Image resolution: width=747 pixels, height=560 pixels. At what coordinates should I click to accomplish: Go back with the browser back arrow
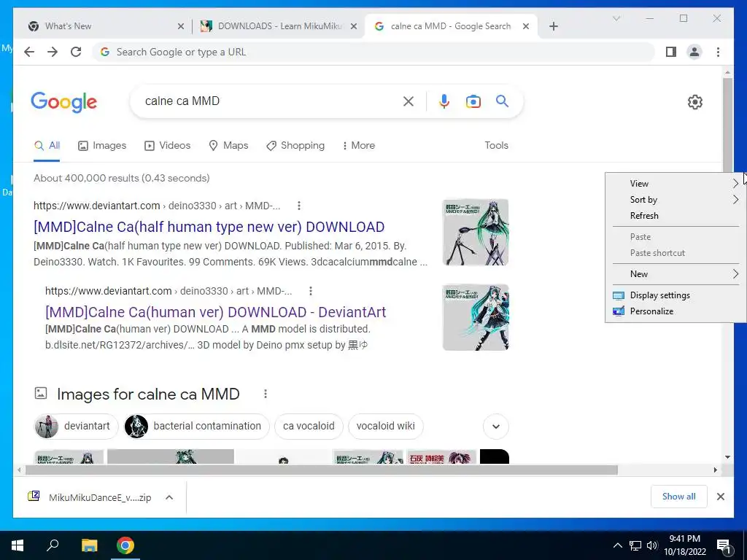[29, 52]
